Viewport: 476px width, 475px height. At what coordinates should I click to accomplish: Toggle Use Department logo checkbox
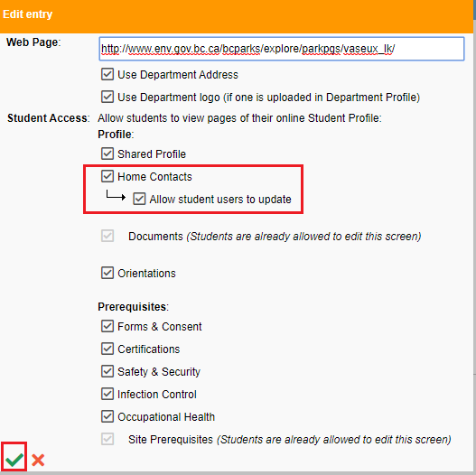point(107,97)
